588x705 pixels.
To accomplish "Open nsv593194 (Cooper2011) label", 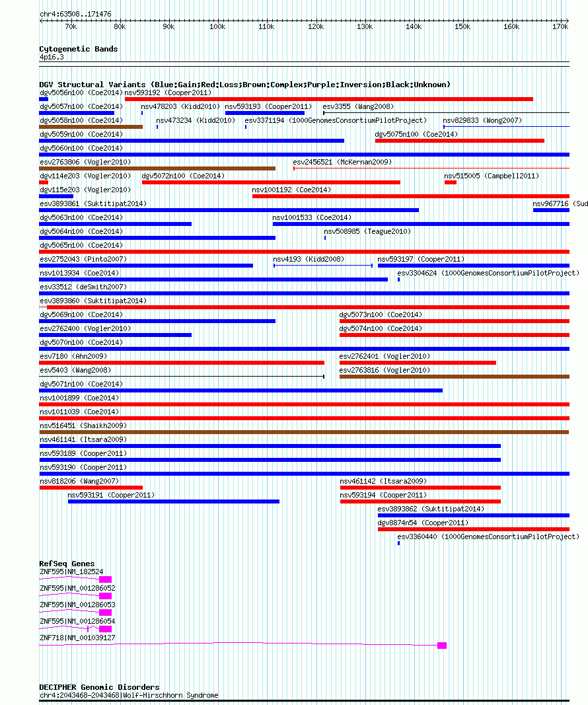I will point(383,496).
